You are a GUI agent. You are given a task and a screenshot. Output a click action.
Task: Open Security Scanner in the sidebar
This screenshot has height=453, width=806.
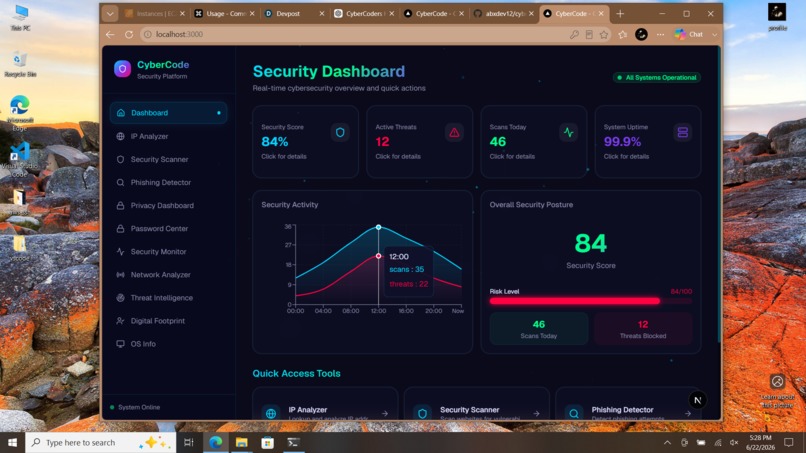(x=169, y=159)
